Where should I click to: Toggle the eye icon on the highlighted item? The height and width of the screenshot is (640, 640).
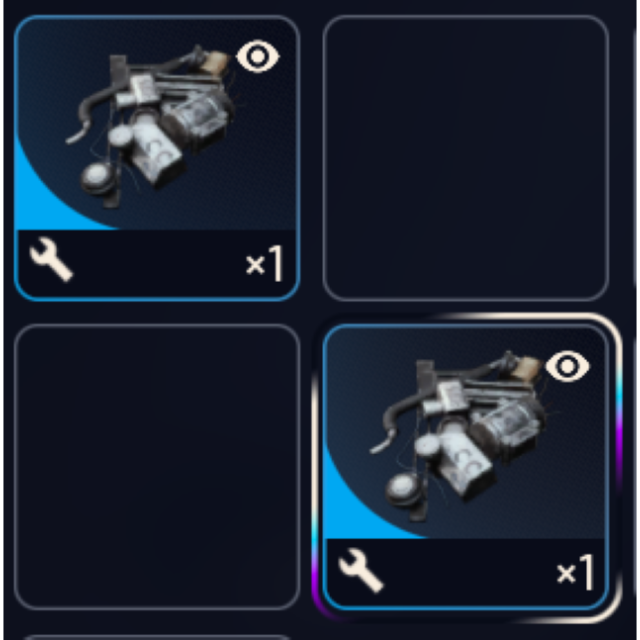(x=568, y=366)
